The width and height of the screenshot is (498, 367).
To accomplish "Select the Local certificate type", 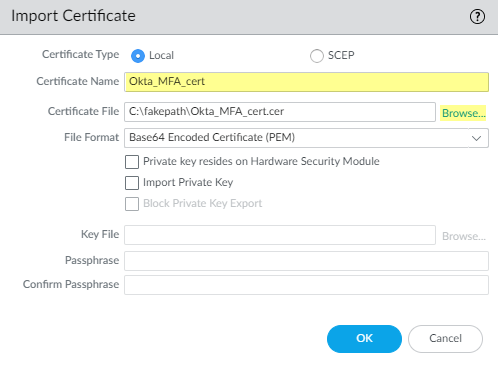I will (138, 56).
